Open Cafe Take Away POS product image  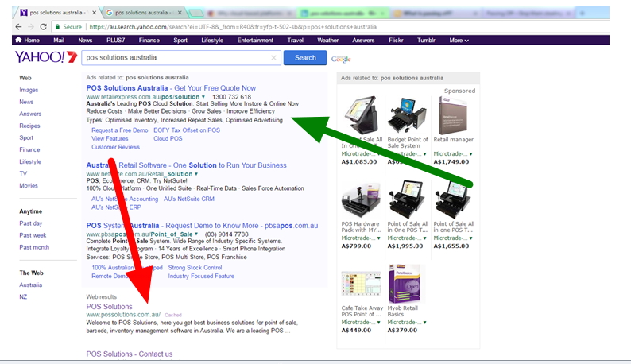tap(361, 285)
